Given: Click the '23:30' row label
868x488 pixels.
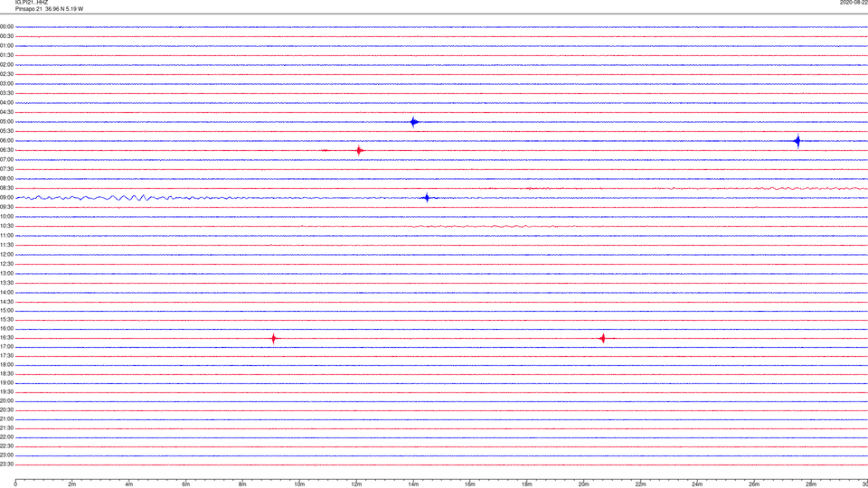Looking at the screenshot, I should click(6, 465).
